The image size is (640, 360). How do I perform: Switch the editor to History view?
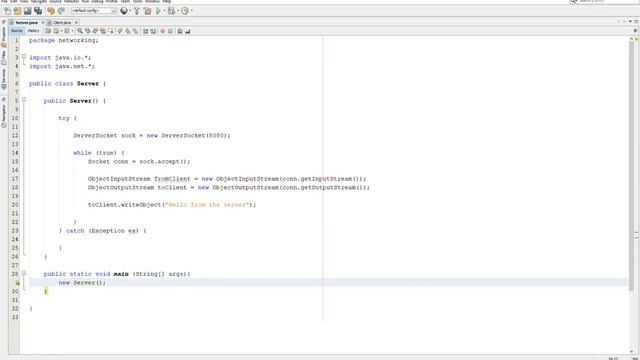[33, 31]
